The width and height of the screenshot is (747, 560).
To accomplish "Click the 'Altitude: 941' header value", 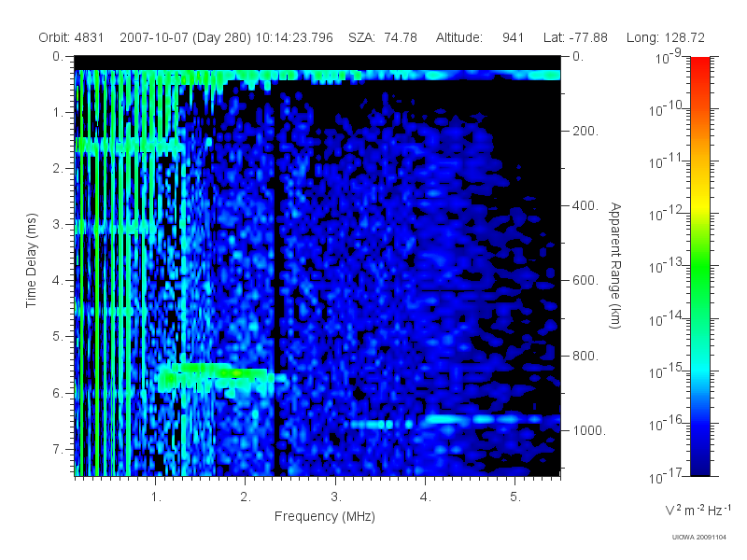I will (x=480, y=37).
